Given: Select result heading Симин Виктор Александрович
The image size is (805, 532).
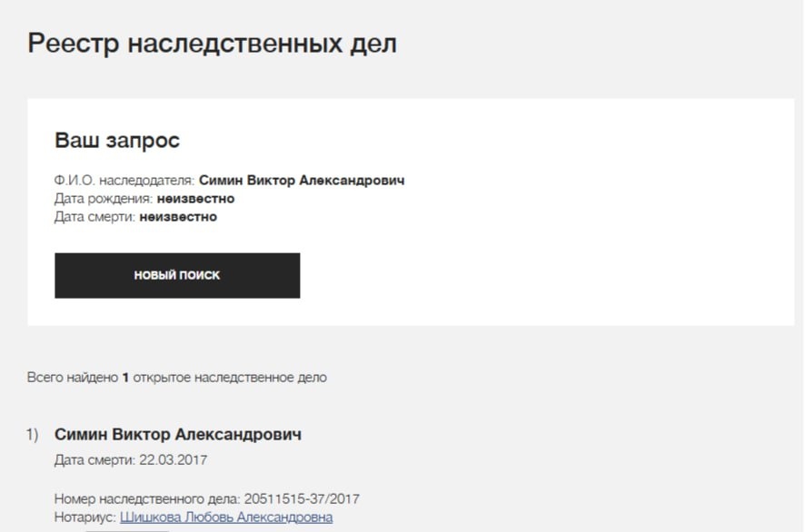Looking at the screenshot, I should (x=178, y=435).
